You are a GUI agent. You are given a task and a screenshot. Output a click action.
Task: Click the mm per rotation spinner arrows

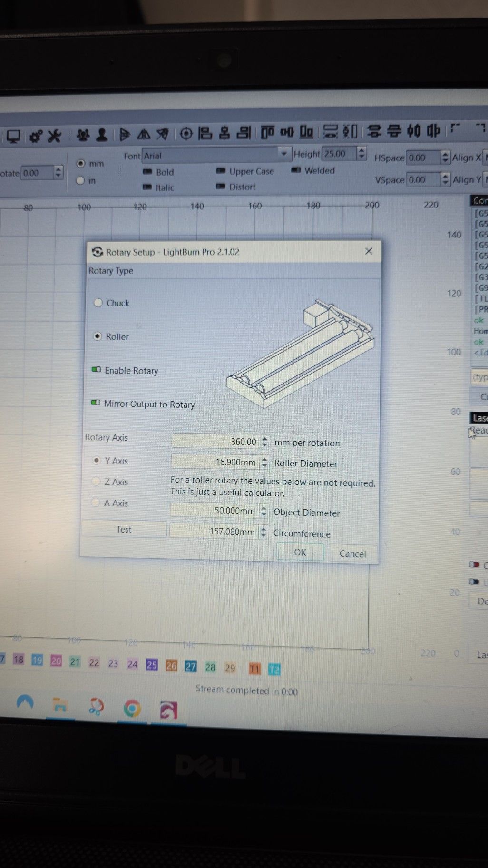click(265, 442)
